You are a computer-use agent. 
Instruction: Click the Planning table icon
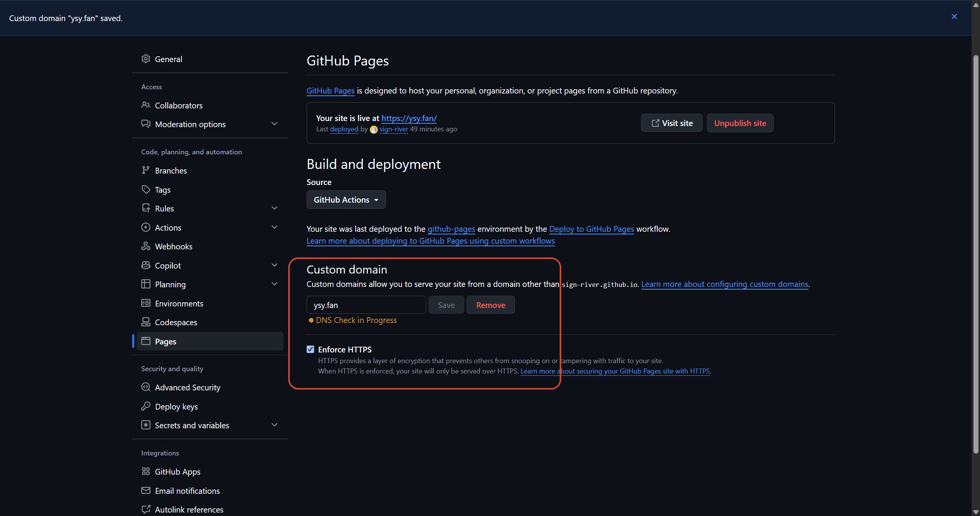(x=146, y=284)
